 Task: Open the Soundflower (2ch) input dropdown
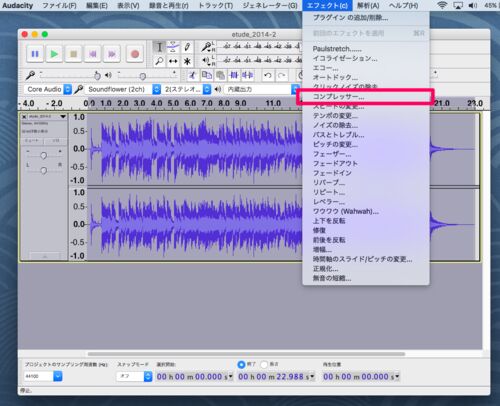pyautogui.click(x=123, y=89)
